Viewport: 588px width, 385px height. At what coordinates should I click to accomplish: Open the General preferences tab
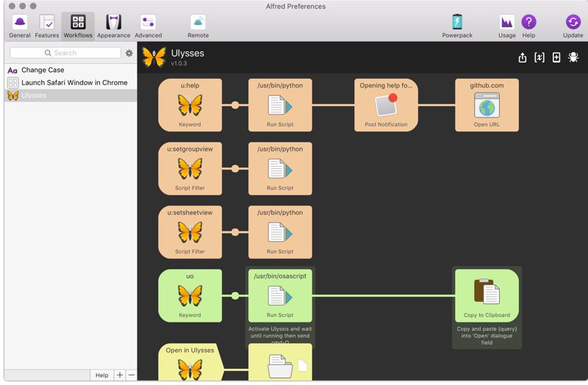click(20, 26)
